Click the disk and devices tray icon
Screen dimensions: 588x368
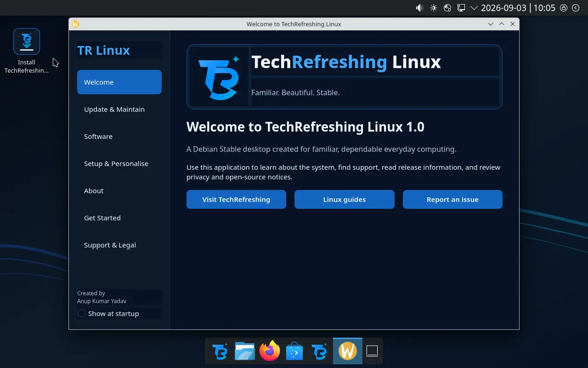coord(447,8)
